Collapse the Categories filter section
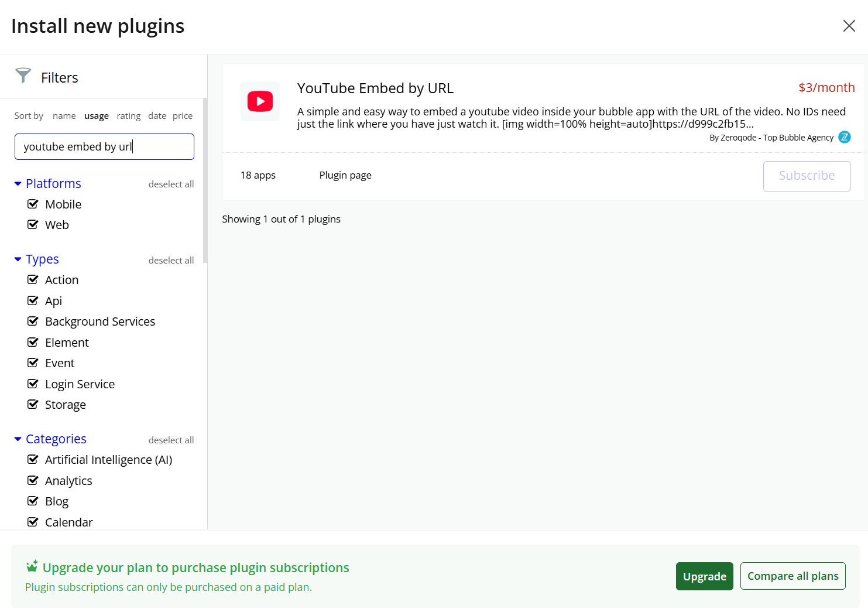868x612 pixels. [x=18, y=439]
